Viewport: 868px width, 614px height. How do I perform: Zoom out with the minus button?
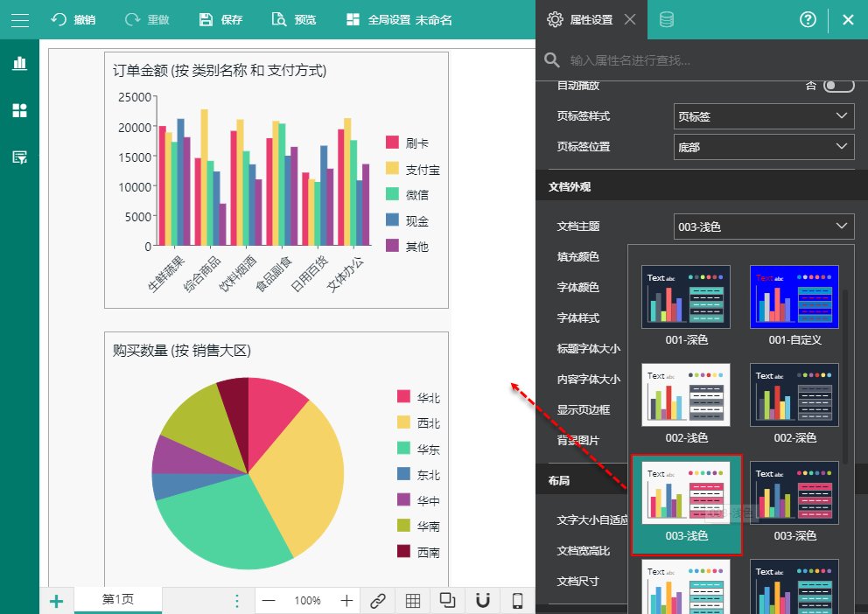coord(269,601)
